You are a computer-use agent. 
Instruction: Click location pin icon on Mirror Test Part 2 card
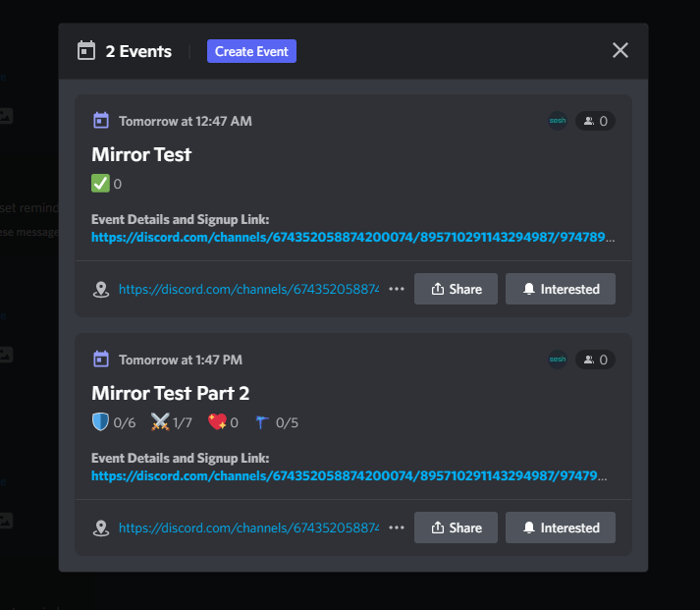coord(101,527)
